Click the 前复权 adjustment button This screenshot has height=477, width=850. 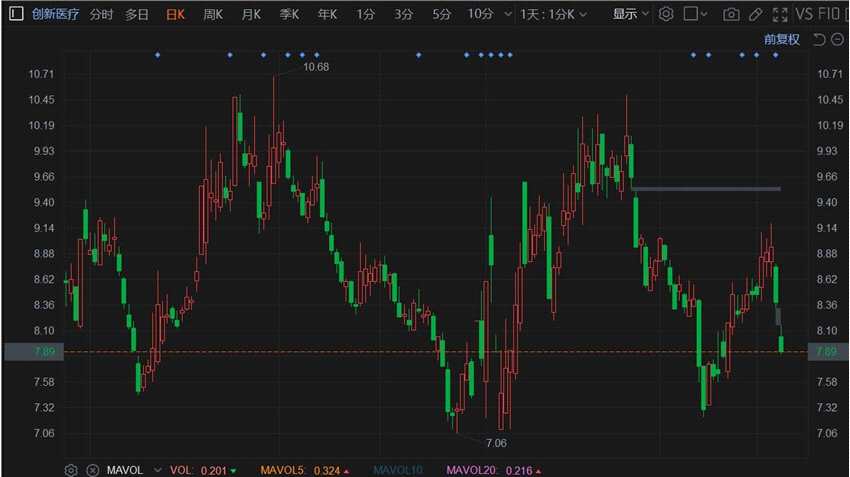tap(782, 40)
